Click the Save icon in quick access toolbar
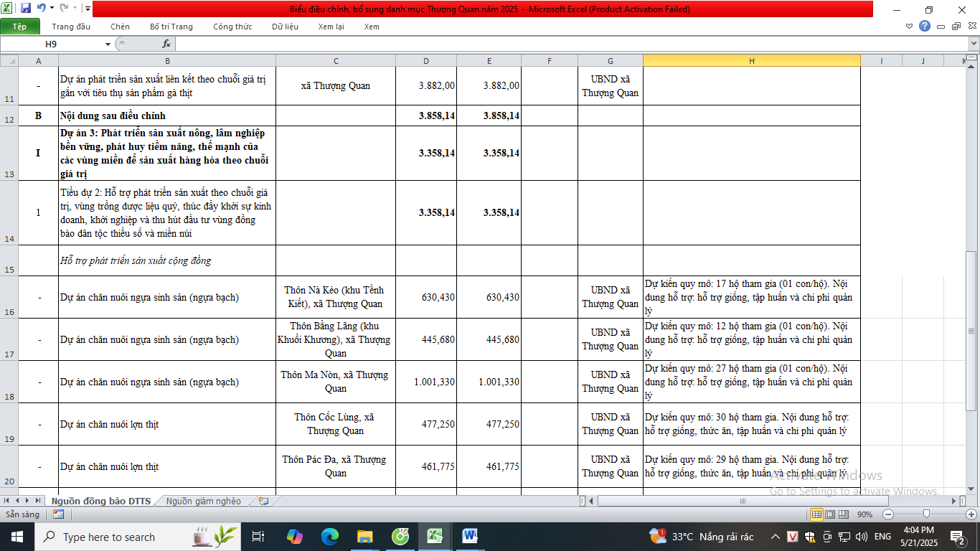Image resolution: width=980 pixels, height=551 pixels. [26, 9]
